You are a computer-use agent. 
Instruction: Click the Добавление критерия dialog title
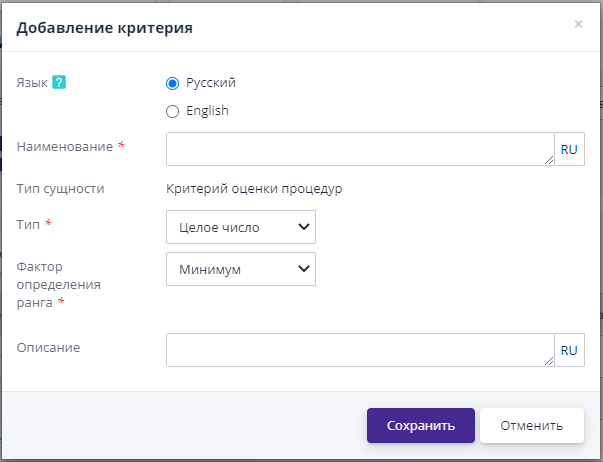[105, 28]
